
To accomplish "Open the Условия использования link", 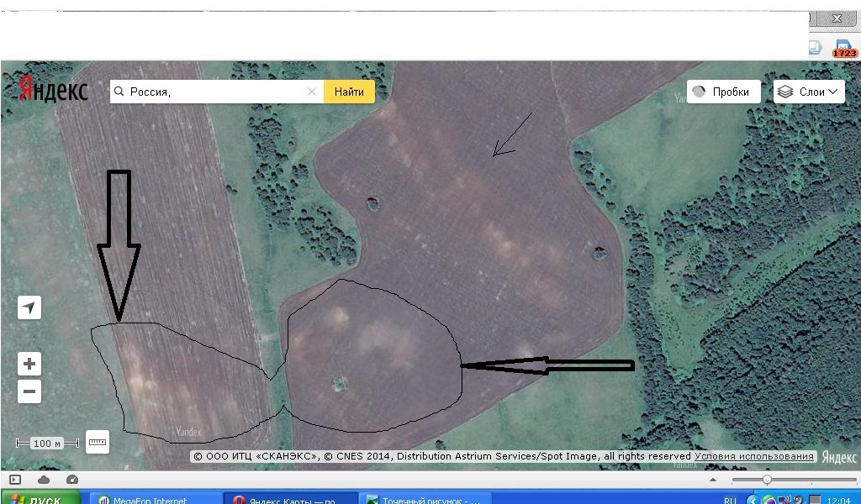I will pos(754,456).
